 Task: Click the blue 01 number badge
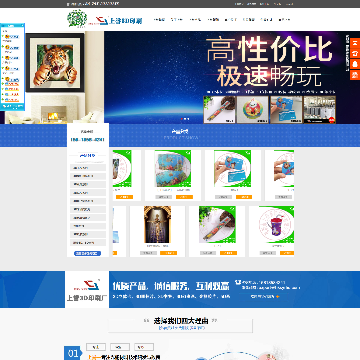72,353
